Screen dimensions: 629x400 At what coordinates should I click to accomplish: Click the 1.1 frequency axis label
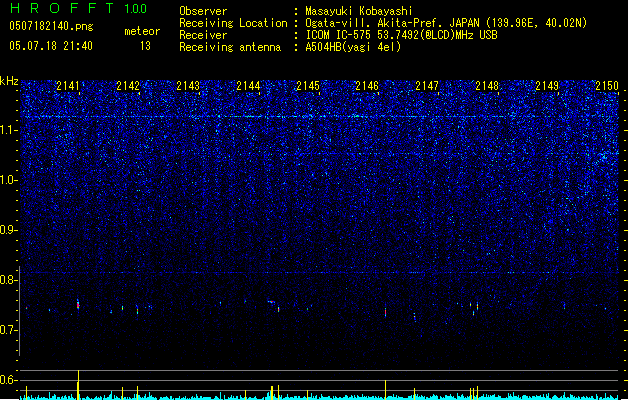9,130
